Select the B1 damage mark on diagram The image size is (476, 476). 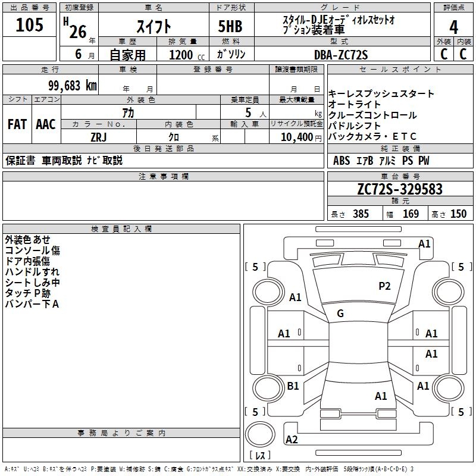[x=293, y=386]
